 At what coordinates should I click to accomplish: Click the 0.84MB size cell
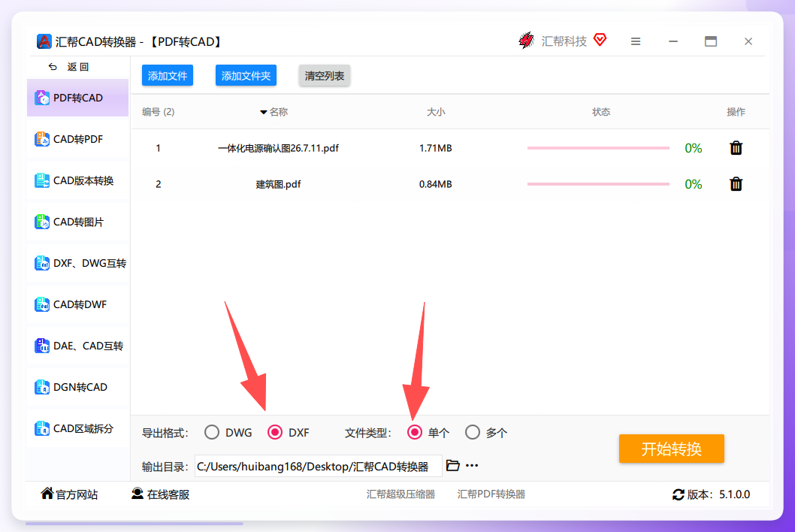pyautogui.click(x=435, y=184)
